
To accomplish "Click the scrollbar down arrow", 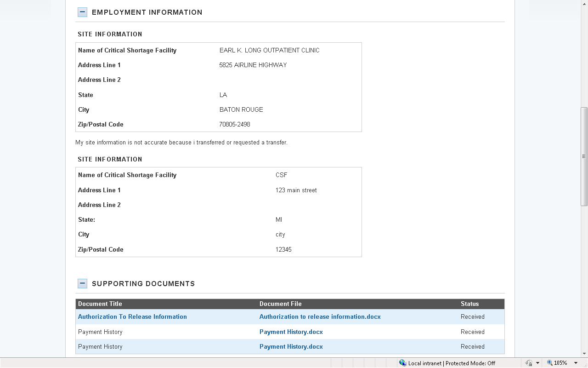I will pyautogui.click(x=584, y=353).
